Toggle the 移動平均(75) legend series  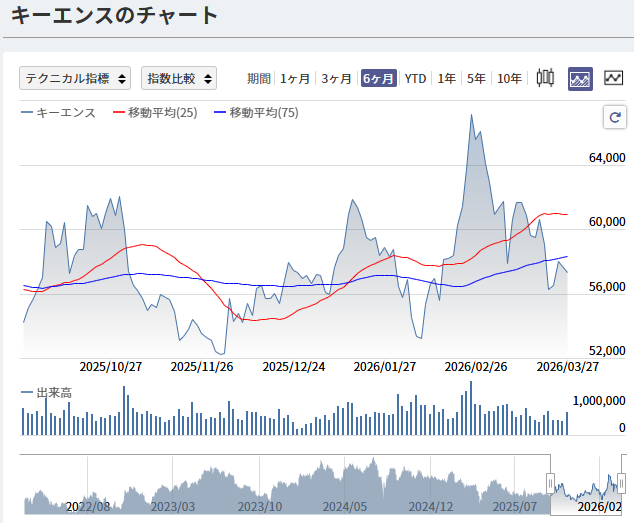(256, 112)
